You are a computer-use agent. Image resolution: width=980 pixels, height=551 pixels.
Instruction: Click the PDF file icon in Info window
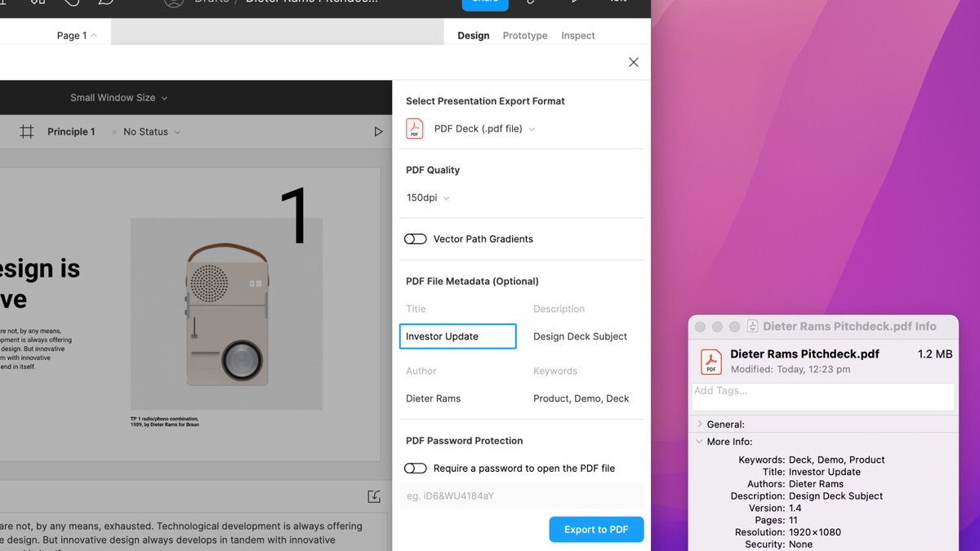point(711,362)
